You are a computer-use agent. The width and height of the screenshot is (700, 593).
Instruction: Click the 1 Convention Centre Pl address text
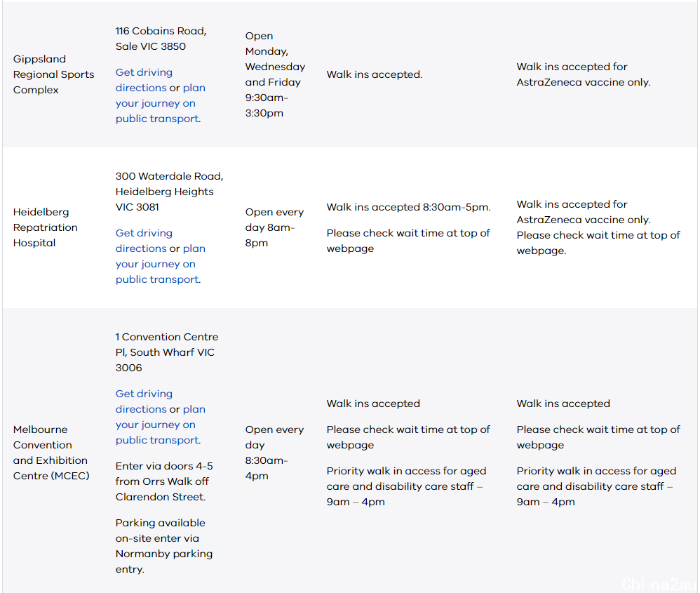tap(166, 352)
